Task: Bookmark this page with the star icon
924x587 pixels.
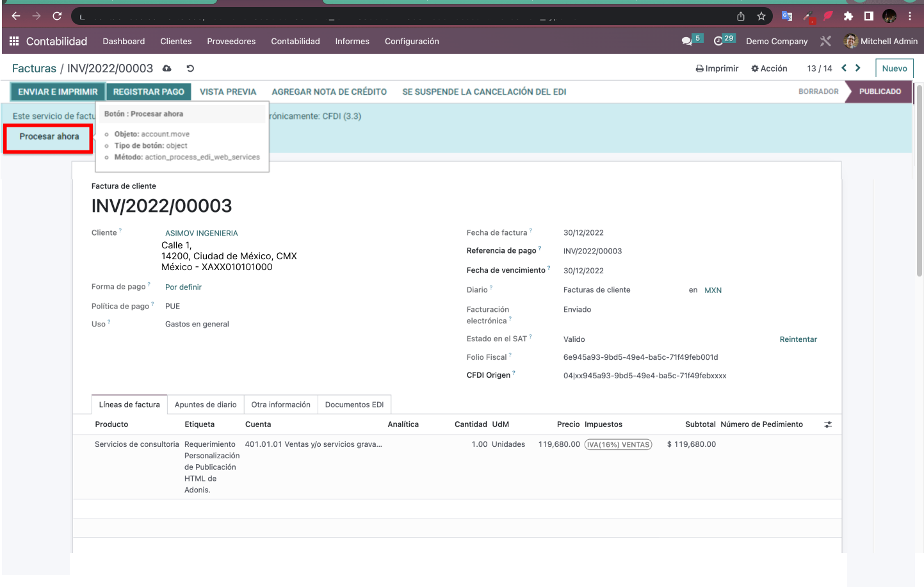Action: tap(761, 16)
